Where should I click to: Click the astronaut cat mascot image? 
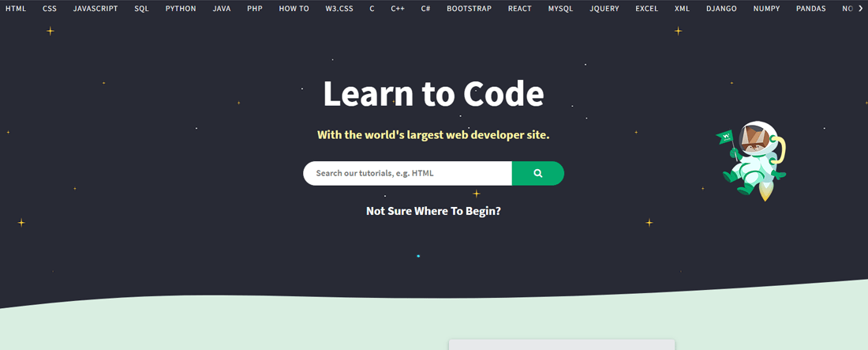752,160
